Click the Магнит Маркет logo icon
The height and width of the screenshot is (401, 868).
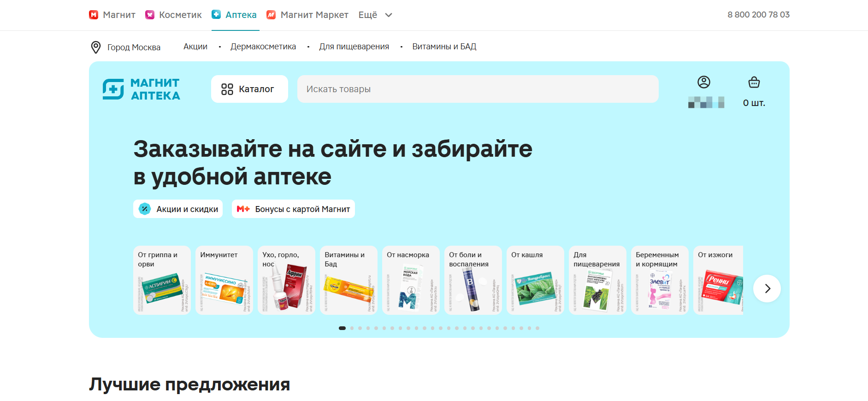pyautogui.click(x=271, y=15)
